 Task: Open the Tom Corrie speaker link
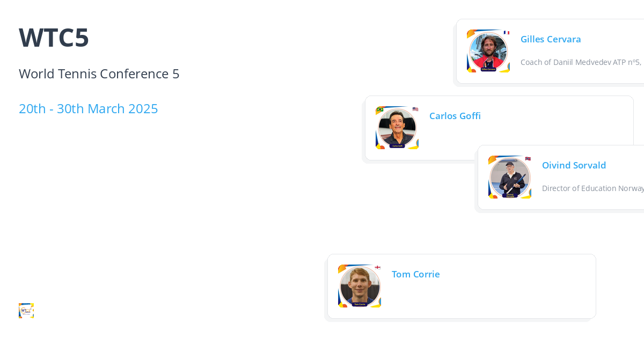coord(416,274)
